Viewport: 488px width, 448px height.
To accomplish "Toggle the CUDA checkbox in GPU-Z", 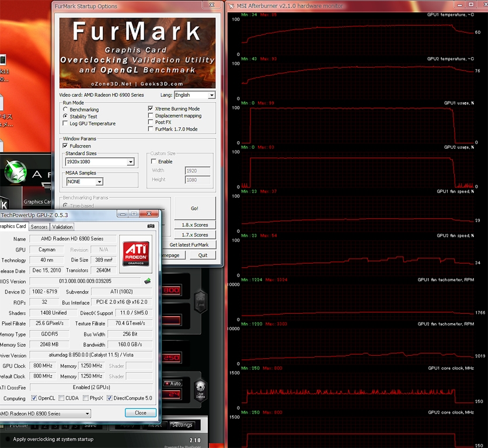I will coord(61,398).
